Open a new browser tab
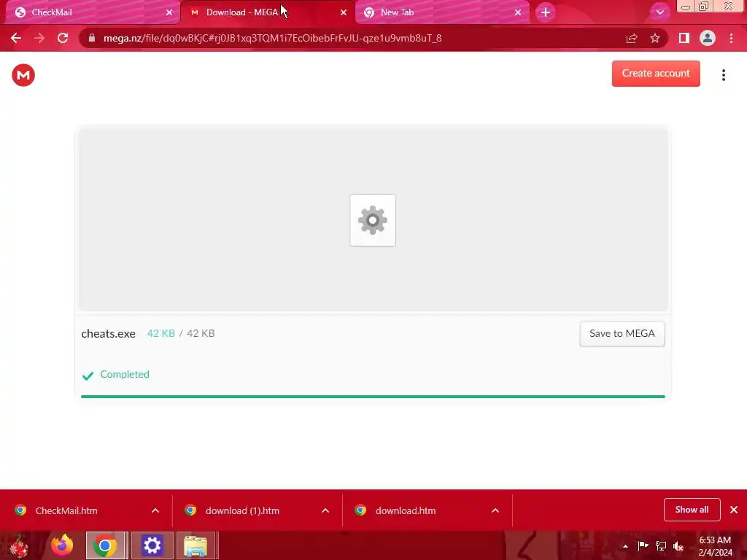 tap(546, 12)
